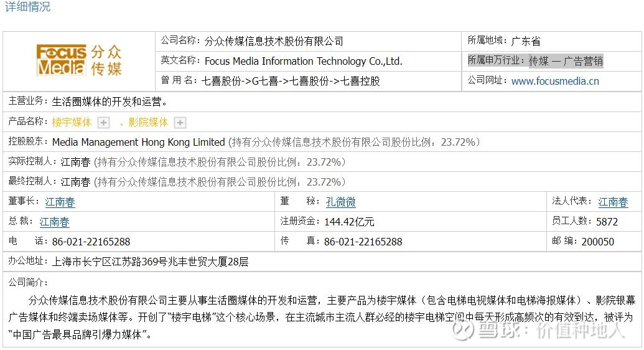Click the former names 七喜股份 text

[x=291, y=81]
